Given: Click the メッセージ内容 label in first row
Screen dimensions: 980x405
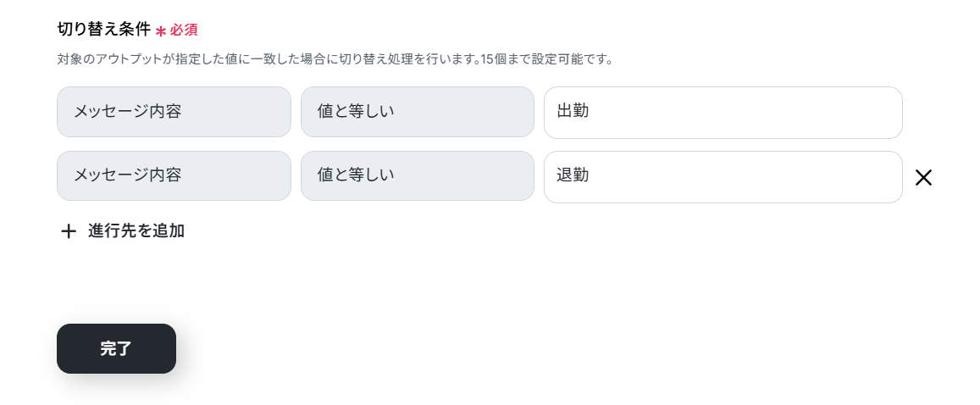Looking at the screenshot, I should coord(128,111).
